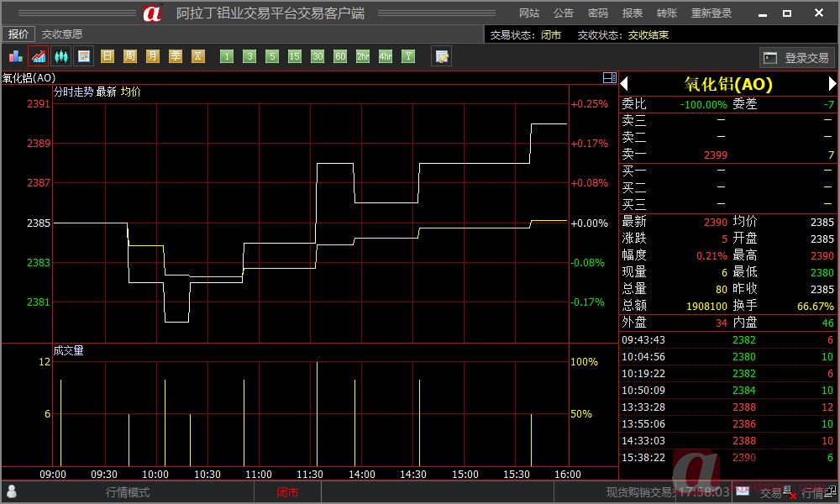Select trade record at 14:33:03

click(x=727, y=440)
